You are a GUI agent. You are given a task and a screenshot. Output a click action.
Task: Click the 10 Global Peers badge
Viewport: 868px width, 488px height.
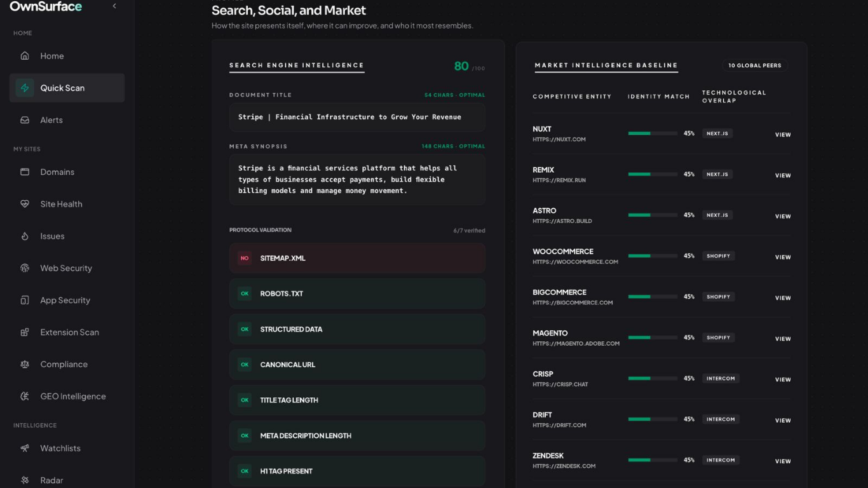[x=754, y=65]
